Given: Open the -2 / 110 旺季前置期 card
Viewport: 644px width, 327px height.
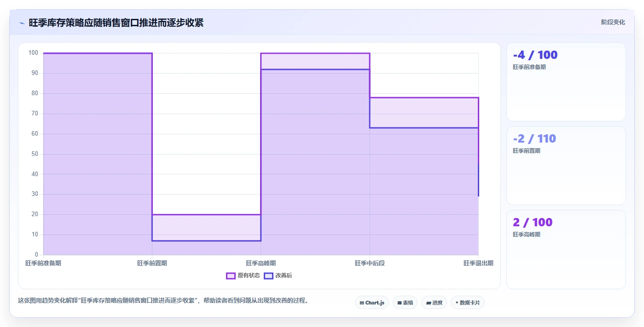Looking at the screenshot, I should point(566,166).
